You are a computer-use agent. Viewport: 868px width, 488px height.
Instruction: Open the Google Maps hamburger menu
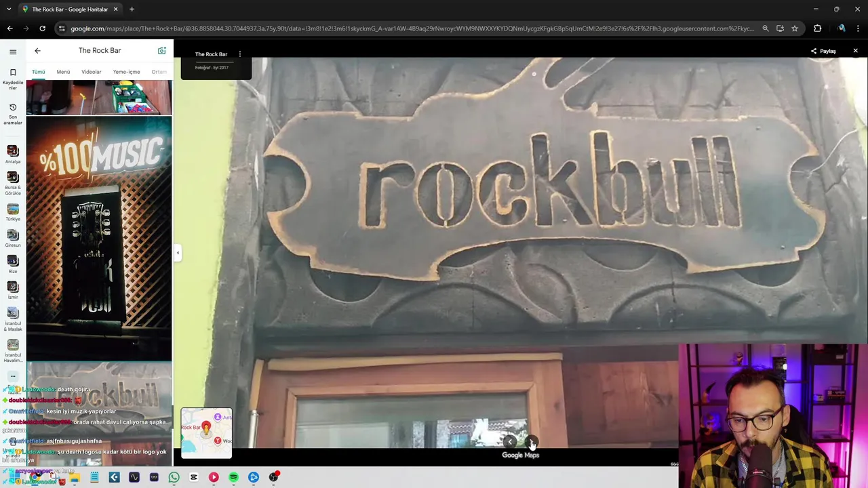click(x=13, y=52)
